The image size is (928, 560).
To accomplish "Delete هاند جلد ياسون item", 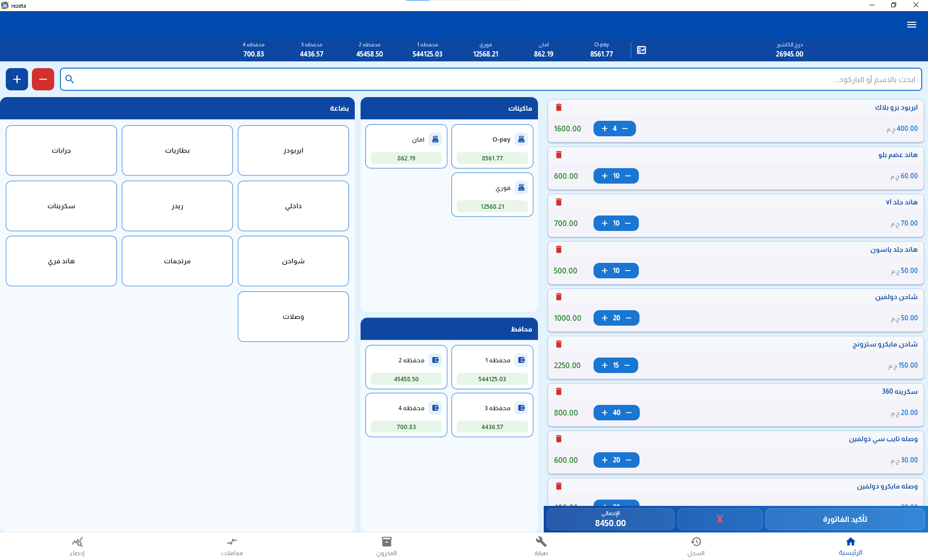I will pyautogui.click(x=559, y=249).
